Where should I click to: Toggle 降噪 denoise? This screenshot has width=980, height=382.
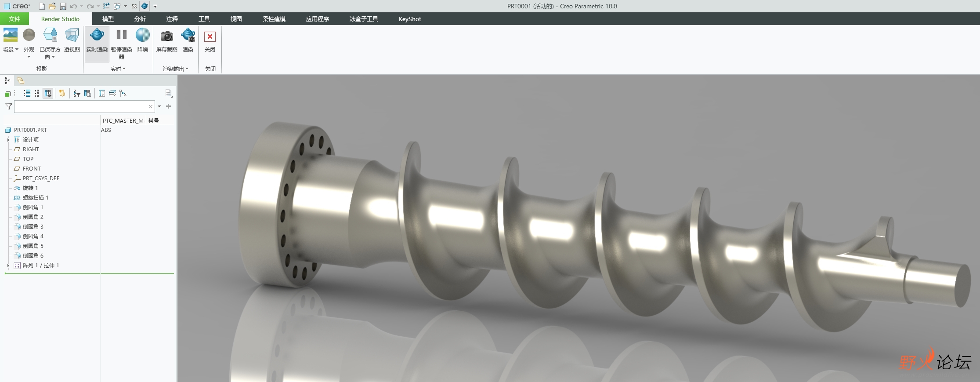[x=142, y=40]
